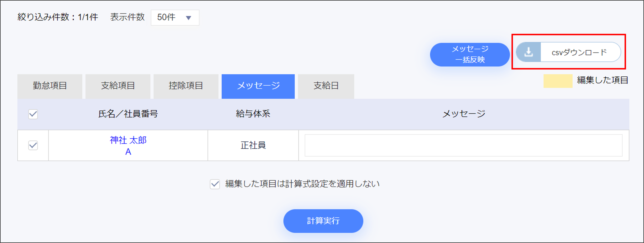
Task: Click the yellow 編集した項目 color swatch
Action: pyautogui.click(x=558, y=81)
